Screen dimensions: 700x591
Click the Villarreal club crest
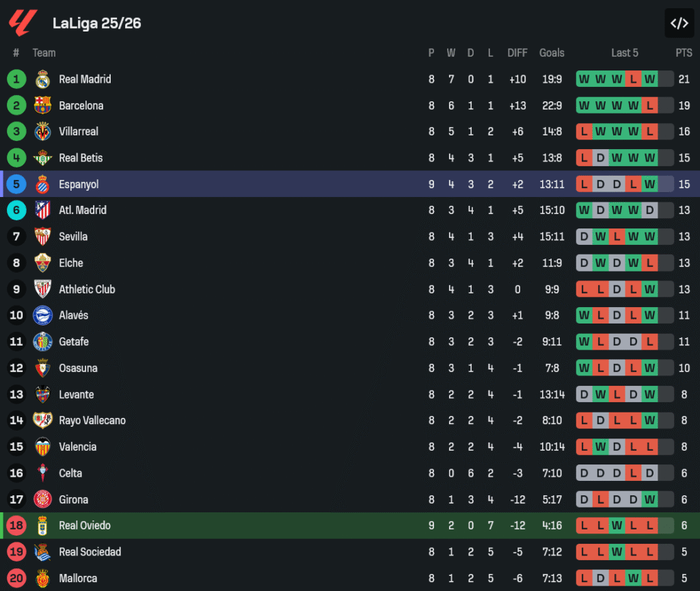point(42,131)
